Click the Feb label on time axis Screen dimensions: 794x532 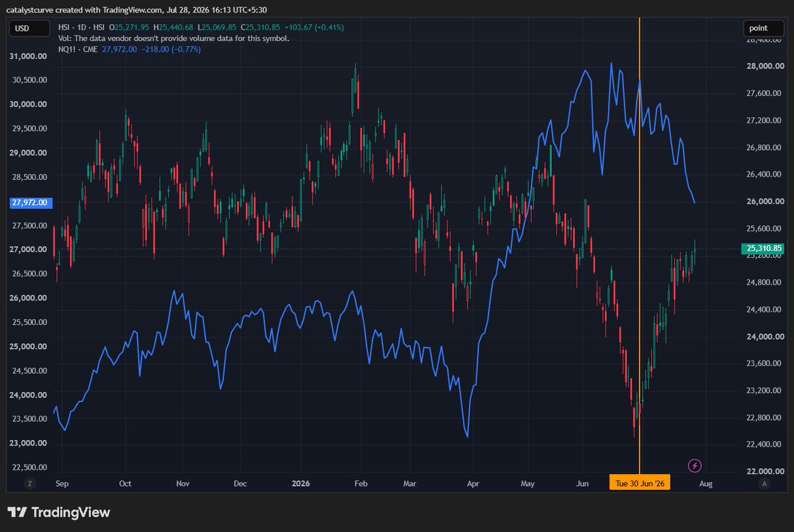(x=359, y=484)
